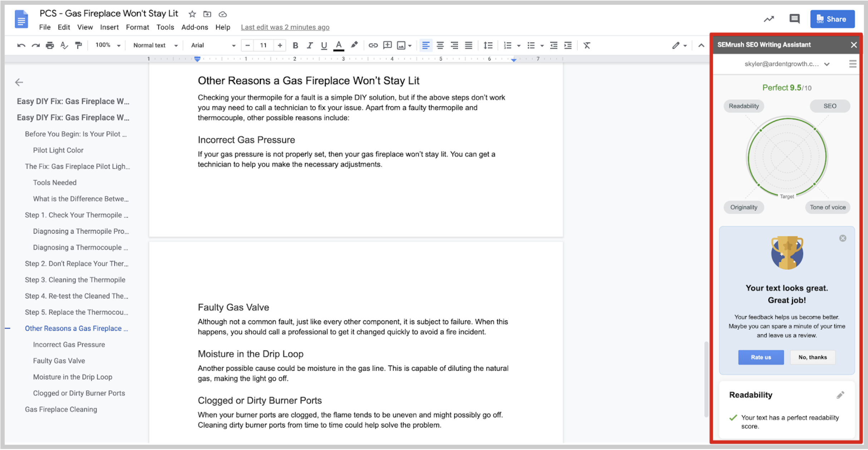868x450 pixels.
Task: Click the font size field showing 11
Action: [x=263, y=45]
